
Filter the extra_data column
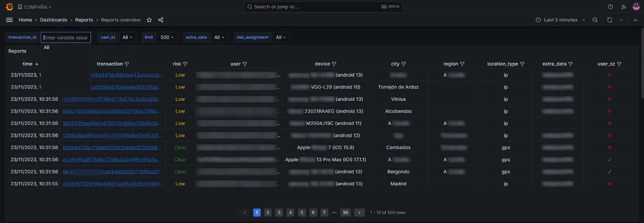coord(570,64)
